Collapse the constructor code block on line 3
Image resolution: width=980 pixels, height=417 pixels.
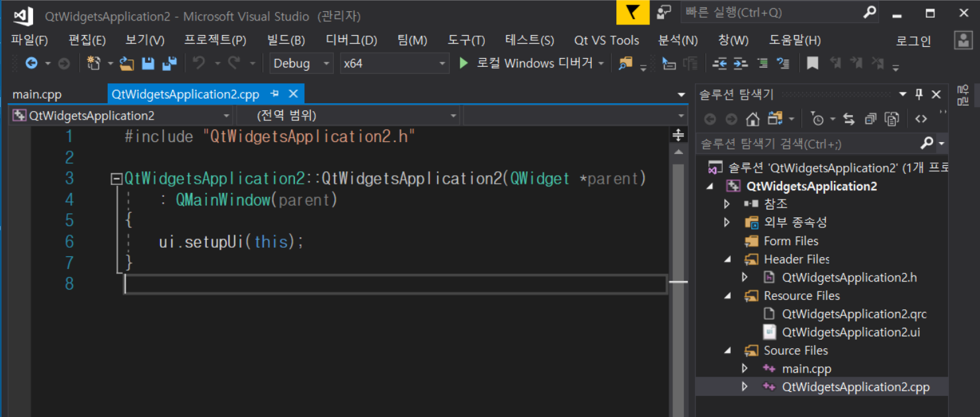(x=116, y=179)
